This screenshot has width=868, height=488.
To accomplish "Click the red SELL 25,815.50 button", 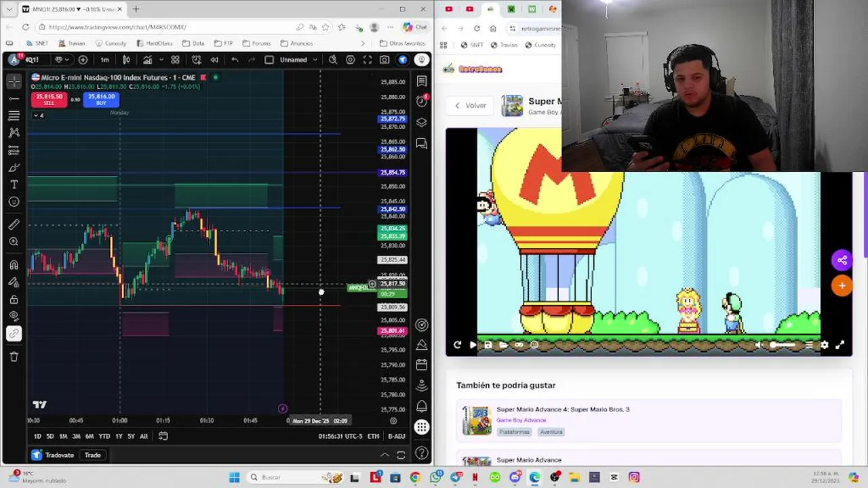I will click(48, 100).
